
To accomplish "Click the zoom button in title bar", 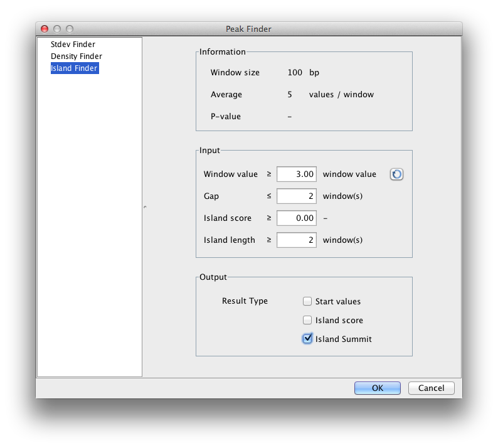I will [70, 29].
